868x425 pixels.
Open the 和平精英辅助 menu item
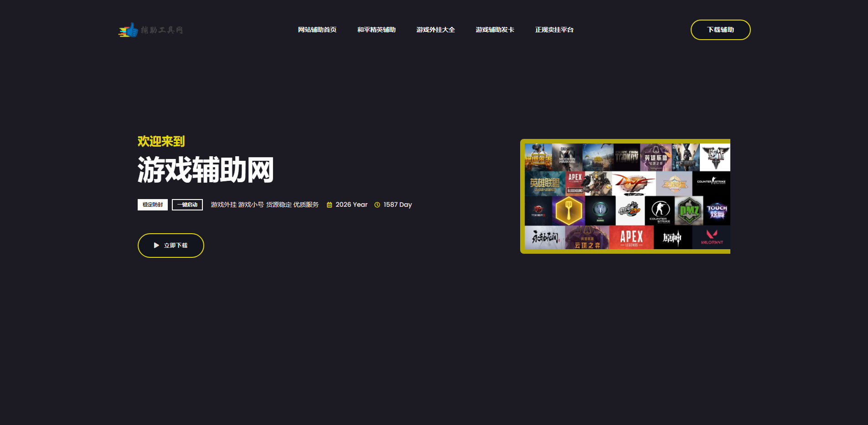[377, 30]
